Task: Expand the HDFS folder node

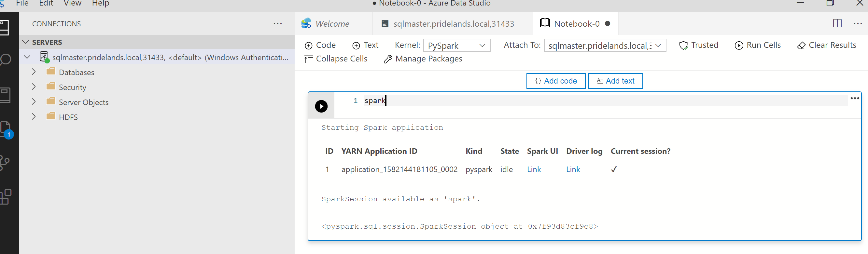Action: coord(34,117)
